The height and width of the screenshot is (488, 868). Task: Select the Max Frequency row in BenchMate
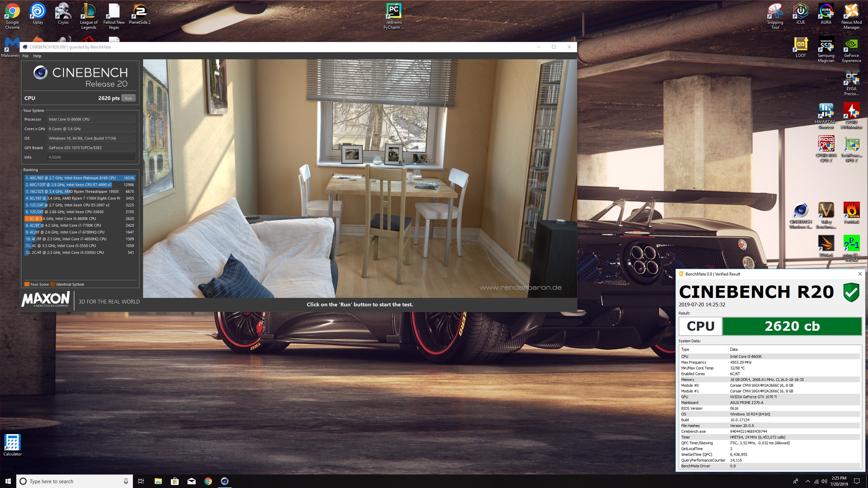click(x=770, y=362)
